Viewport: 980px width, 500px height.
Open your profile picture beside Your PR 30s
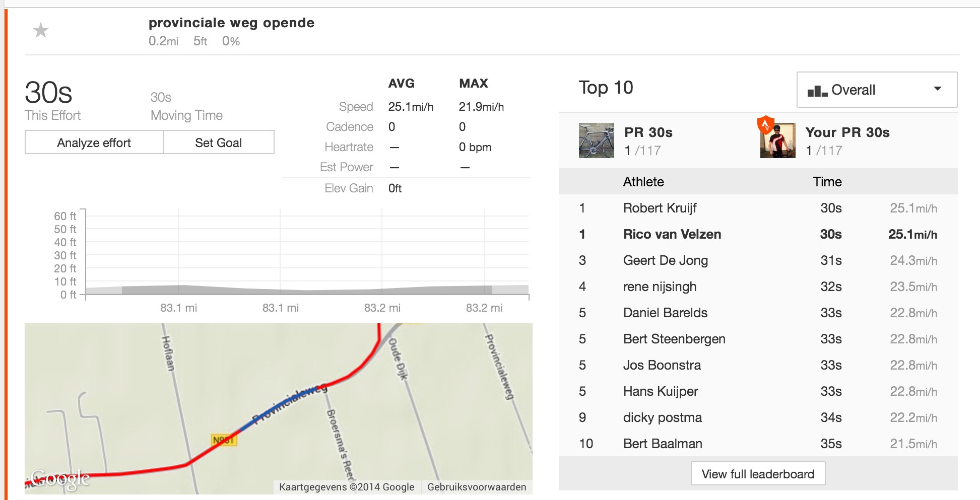(x=779, y=141)
